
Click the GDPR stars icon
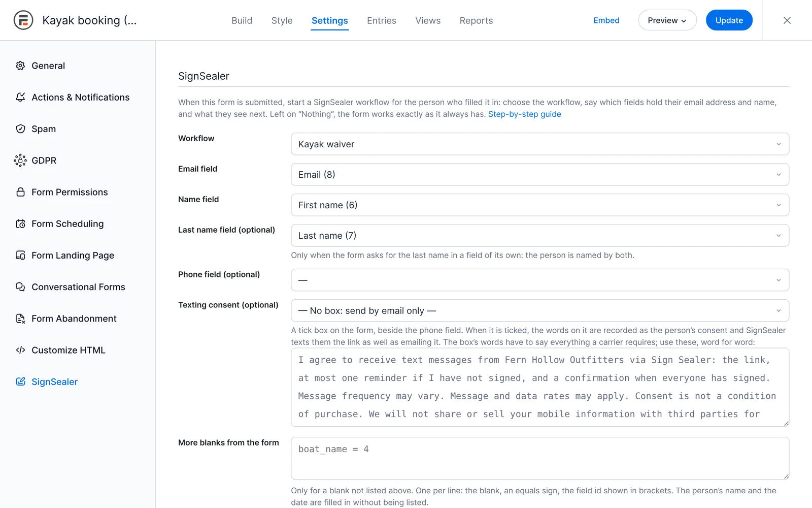point(20,161)
